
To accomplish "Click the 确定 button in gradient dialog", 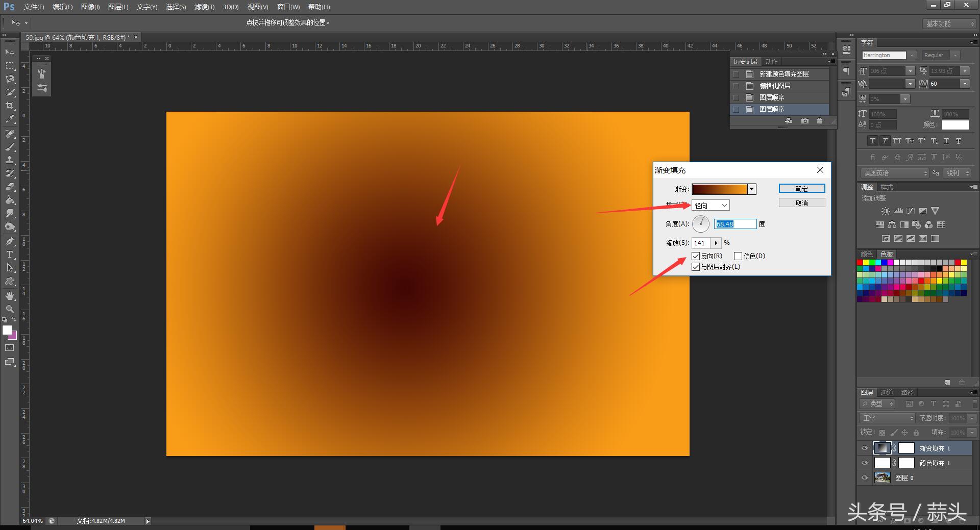I will click(x=801, y=189).
